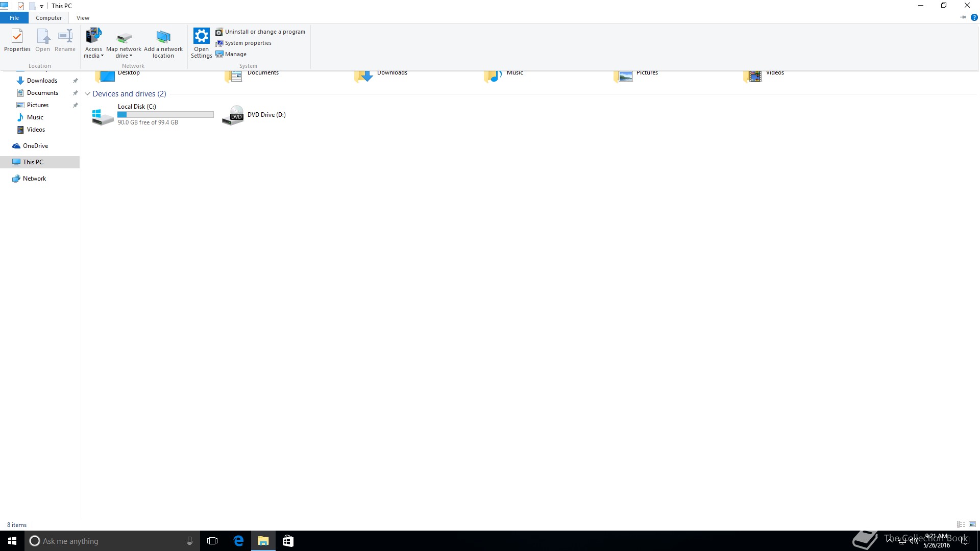
Task: Open the File menu tab
Action: tap(14, 18)
